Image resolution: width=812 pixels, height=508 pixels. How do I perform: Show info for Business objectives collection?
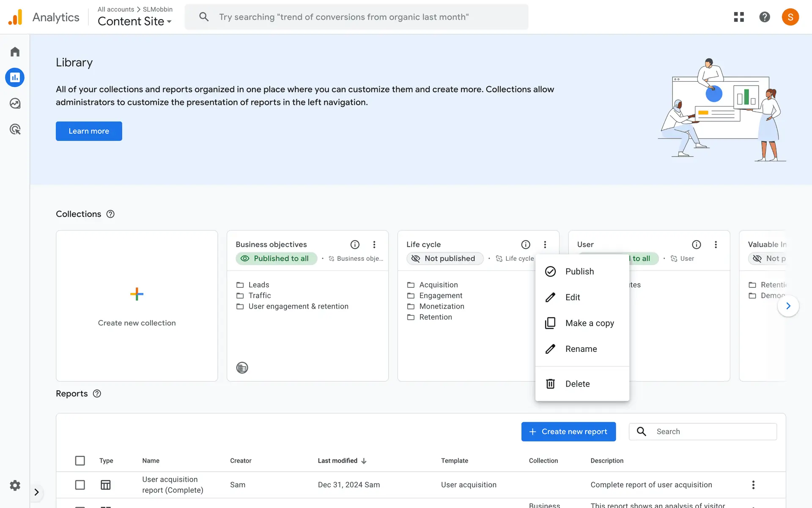click(x=355, y=245)
